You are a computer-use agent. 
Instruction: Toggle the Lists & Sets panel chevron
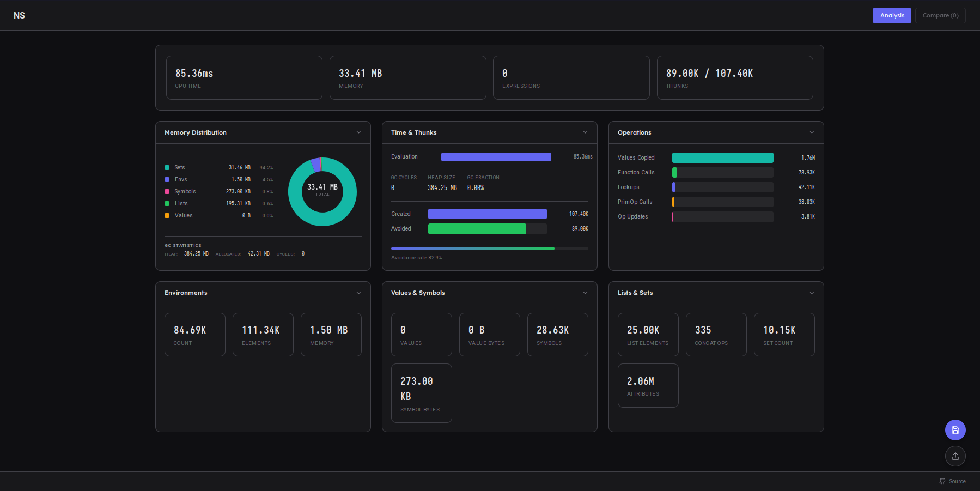pos(812,293)
